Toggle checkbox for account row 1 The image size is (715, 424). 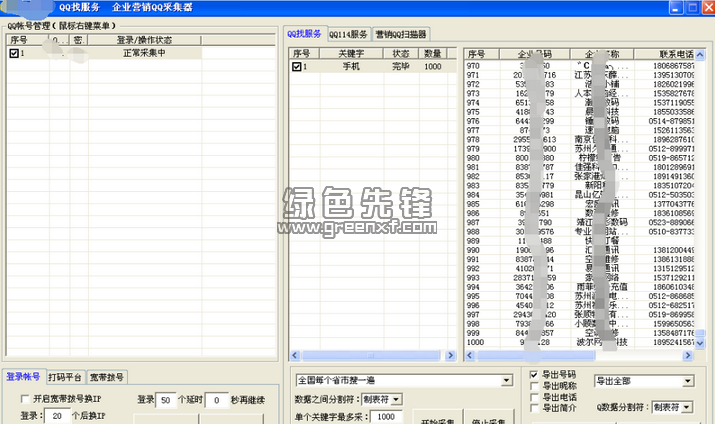point(13,53)
